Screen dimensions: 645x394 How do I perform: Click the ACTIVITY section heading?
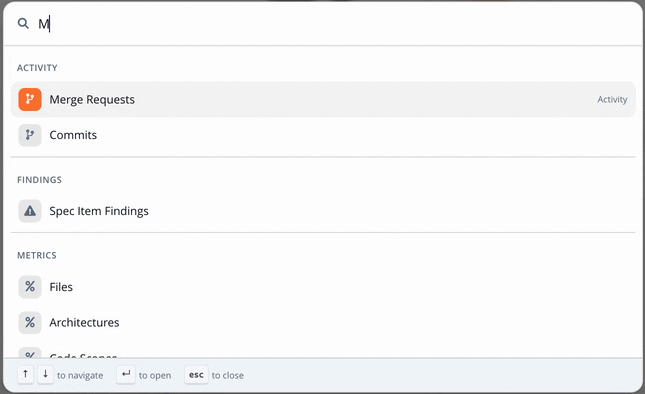(37, 68)
